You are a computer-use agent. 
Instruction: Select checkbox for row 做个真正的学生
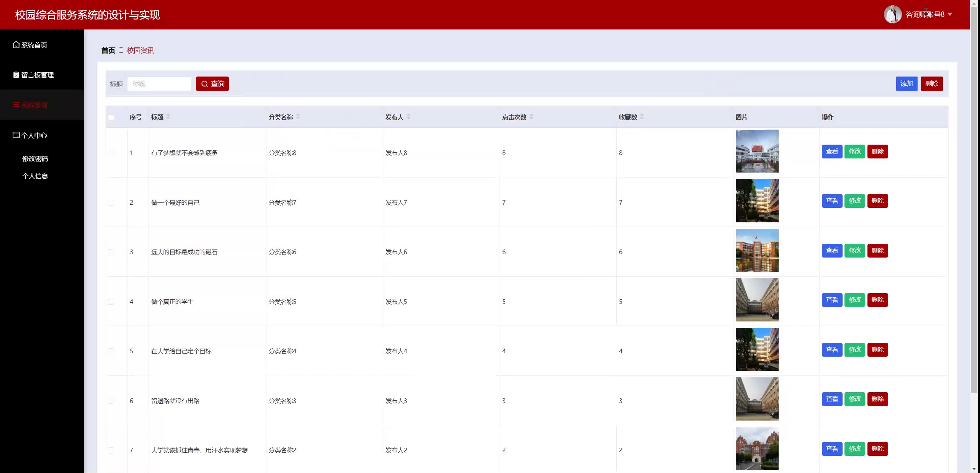111,302
